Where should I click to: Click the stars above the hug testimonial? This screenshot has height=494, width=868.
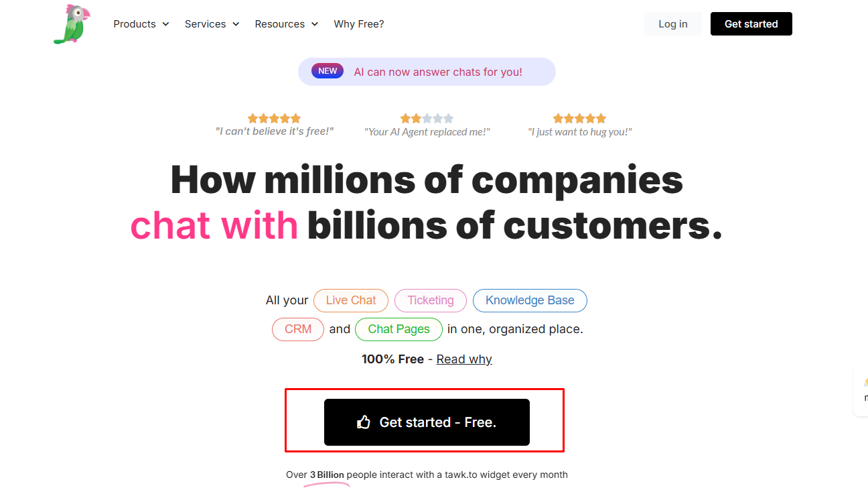(579, 117)
